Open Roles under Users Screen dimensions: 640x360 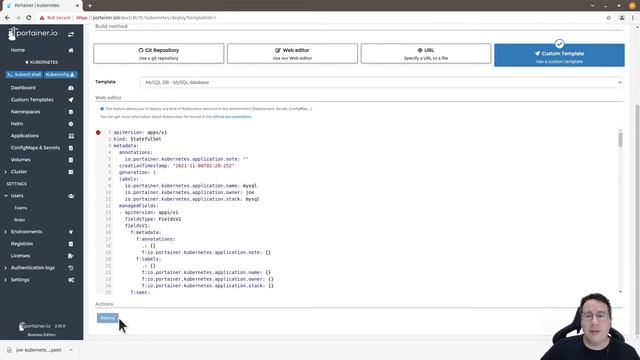pyautogui.click(x=20, y=220)
